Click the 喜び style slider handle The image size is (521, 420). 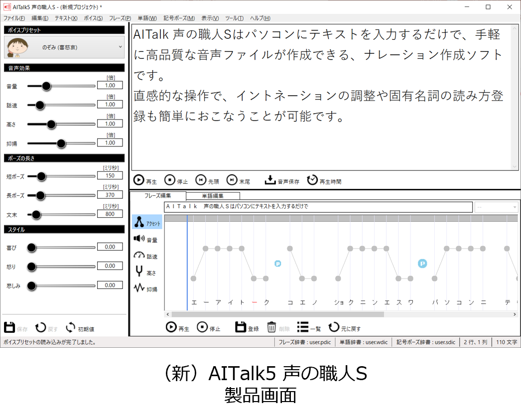(x=31, y=248)
